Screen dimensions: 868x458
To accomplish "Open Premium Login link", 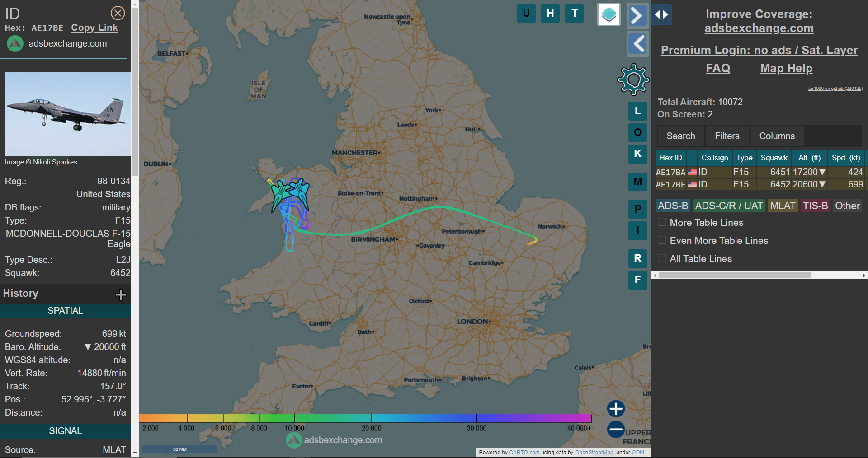I will [759, 50].
